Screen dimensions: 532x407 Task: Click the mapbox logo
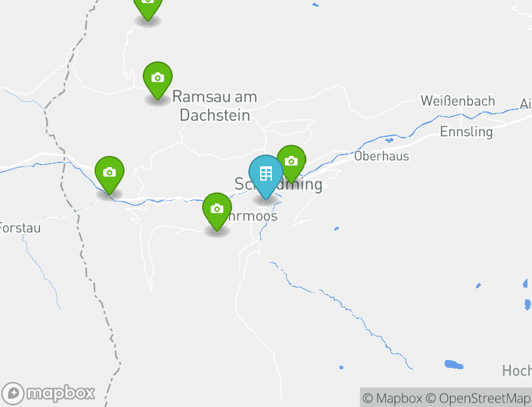pyautogui.click(x=48, y=394)
